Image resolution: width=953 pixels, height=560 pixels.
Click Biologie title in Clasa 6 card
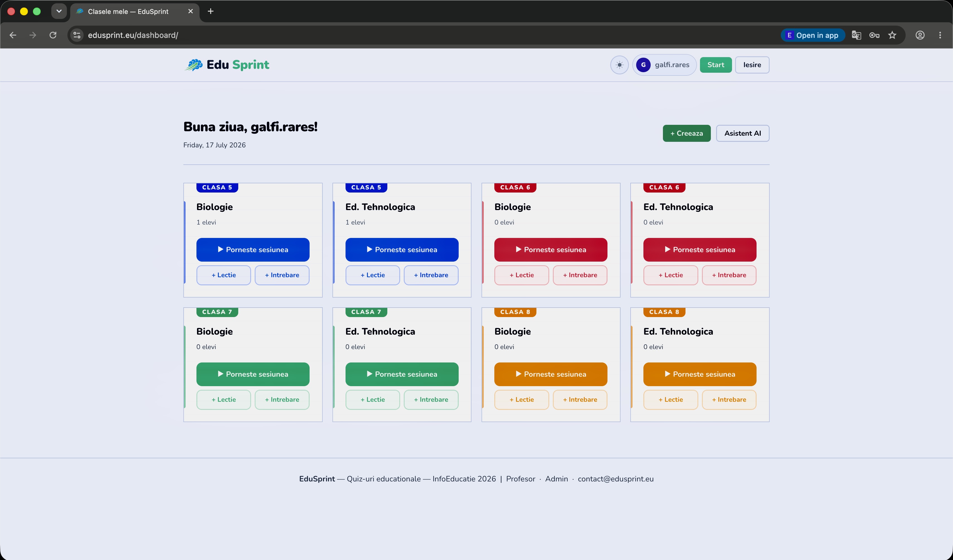tap(512, 207)
